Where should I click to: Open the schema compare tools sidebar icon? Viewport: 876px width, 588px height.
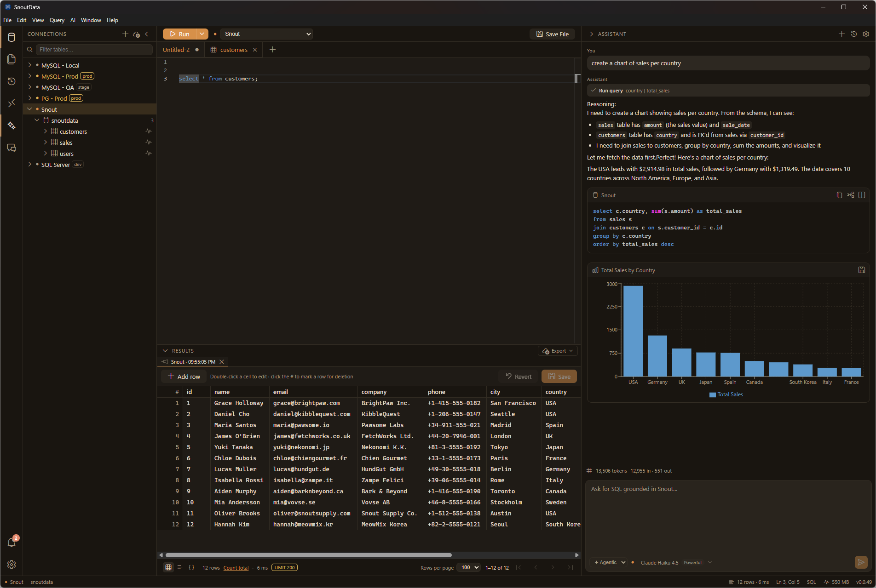12,103
